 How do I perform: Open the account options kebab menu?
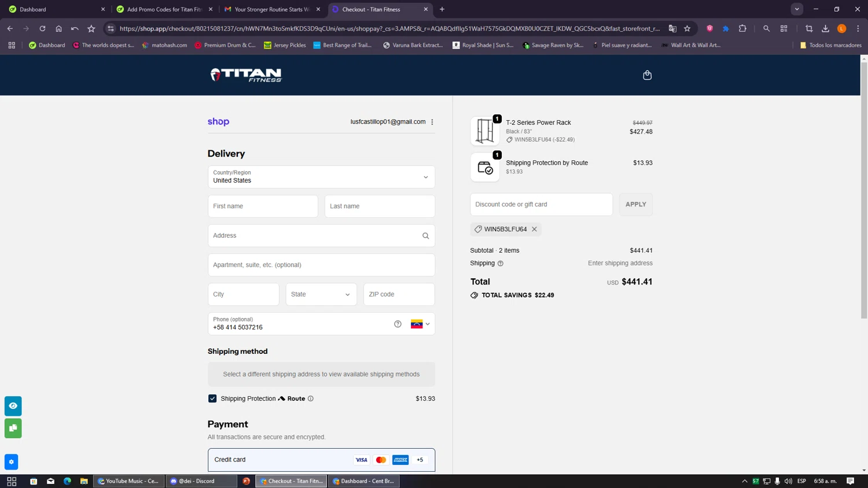point(432,122)
